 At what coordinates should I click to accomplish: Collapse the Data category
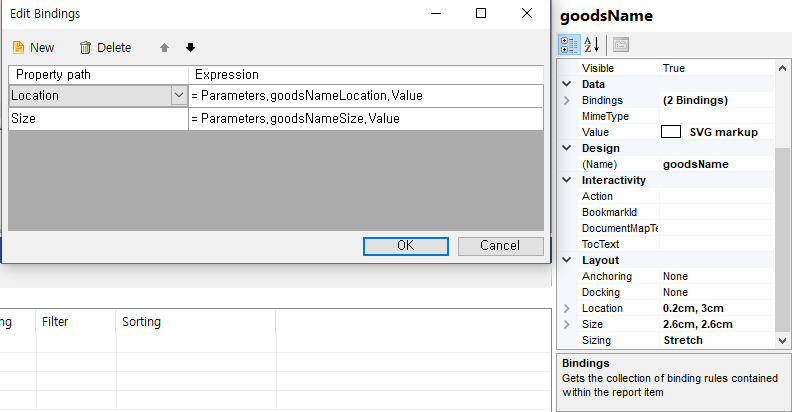568,84
